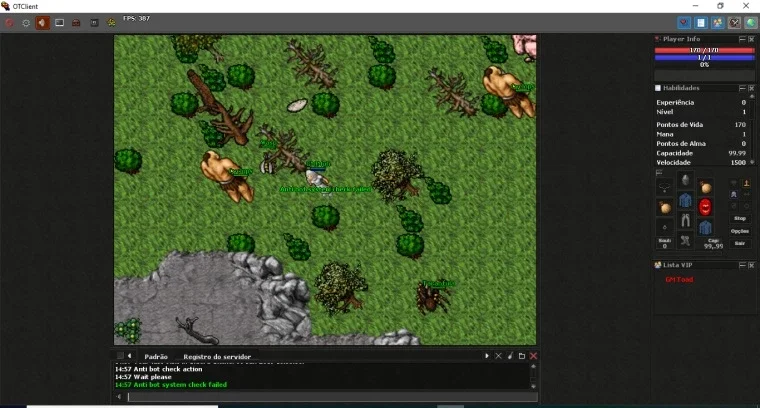Click the helmet slot in inventory
The width and height of the screenshot is (760, 408).
(x=685, y=180)
